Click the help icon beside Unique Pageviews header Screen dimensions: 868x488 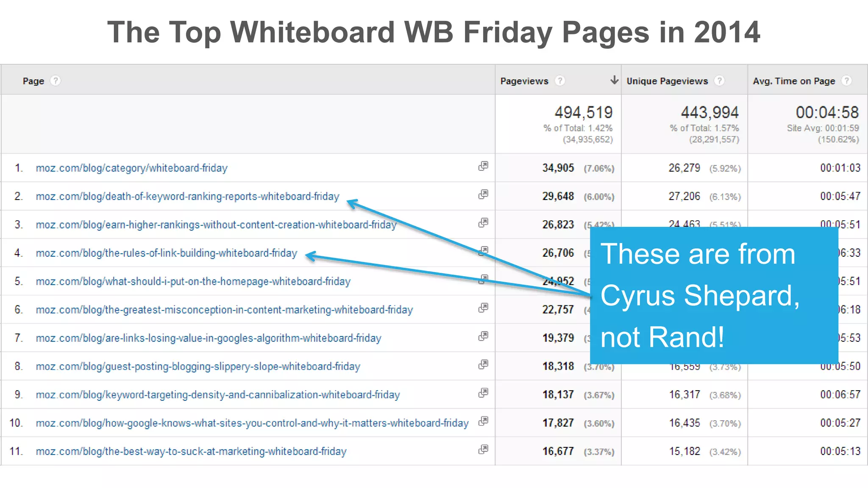(719, 80)
